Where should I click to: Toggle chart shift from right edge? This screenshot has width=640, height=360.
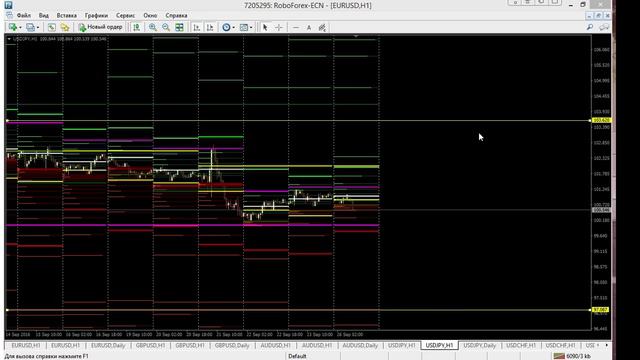click(x=210, y=27)
